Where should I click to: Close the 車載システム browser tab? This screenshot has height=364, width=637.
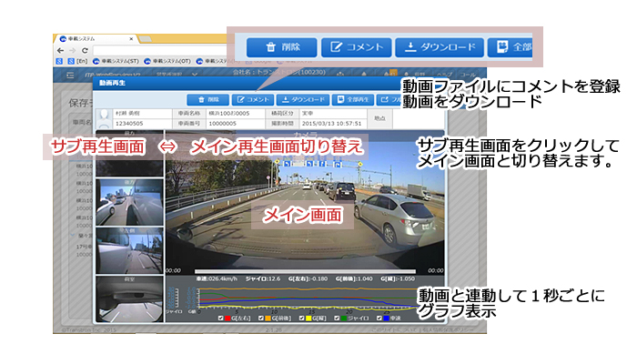tap(131, 39)
